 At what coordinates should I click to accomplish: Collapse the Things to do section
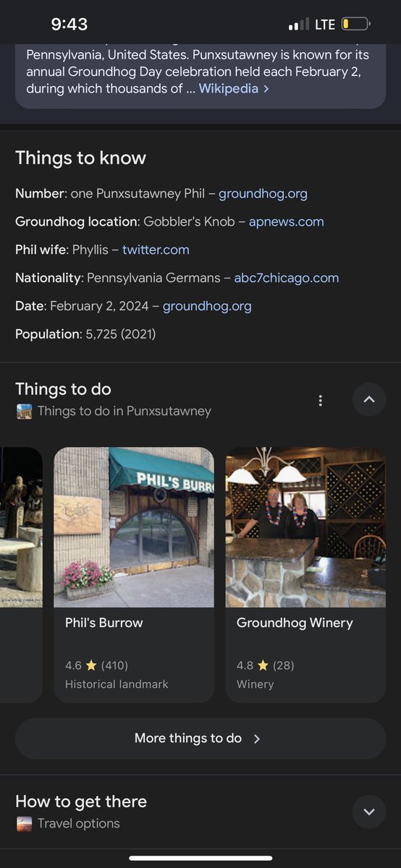point(369,400)
